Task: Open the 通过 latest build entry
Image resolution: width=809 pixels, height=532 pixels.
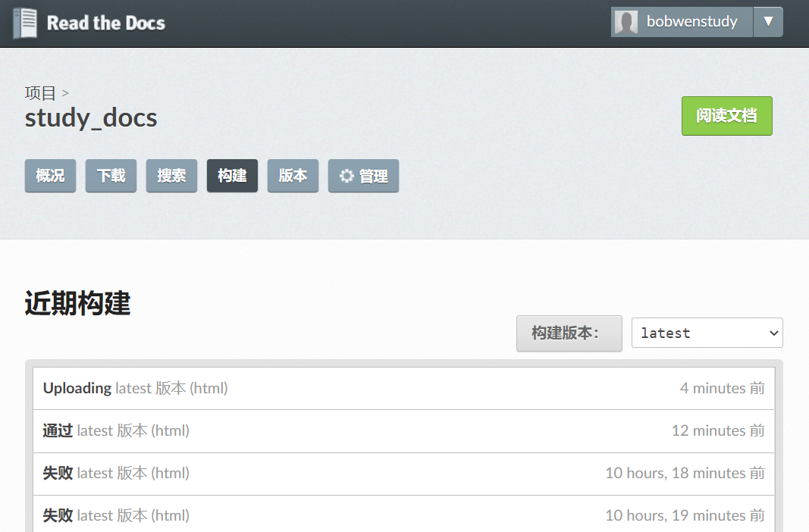Action: [x=403, y=431]
